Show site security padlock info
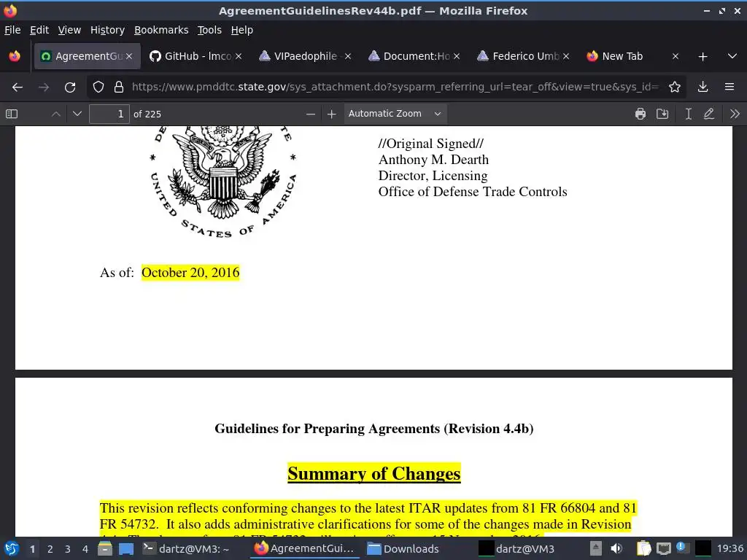 (119, 87)
